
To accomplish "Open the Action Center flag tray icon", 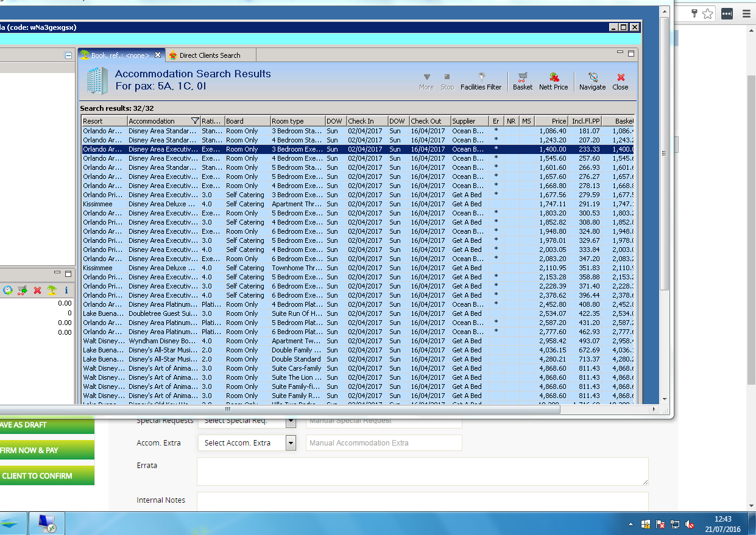I will [x=660, y=524].
